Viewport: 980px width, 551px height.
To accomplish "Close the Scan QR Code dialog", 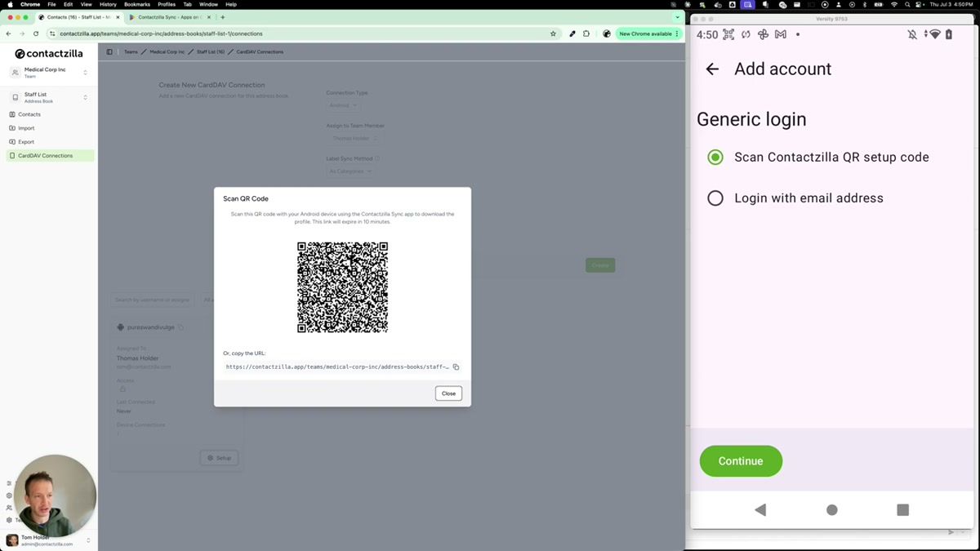I will coord(448,393).
